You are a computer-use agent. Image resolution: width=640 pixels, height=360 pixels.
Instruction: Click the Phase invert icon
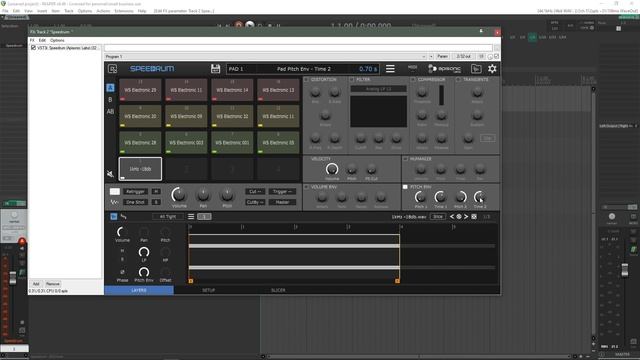122,272
